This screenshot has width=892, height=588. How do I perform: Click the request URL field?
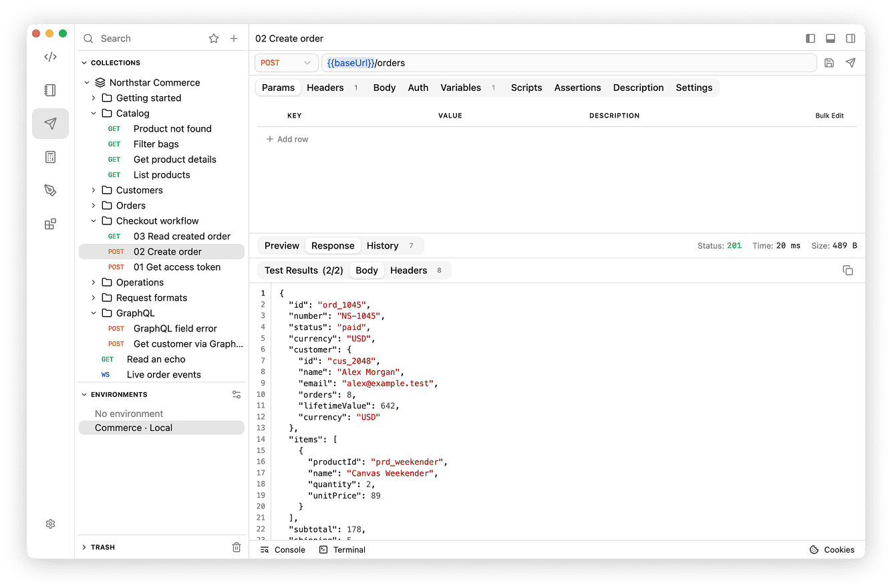point(569,63)
